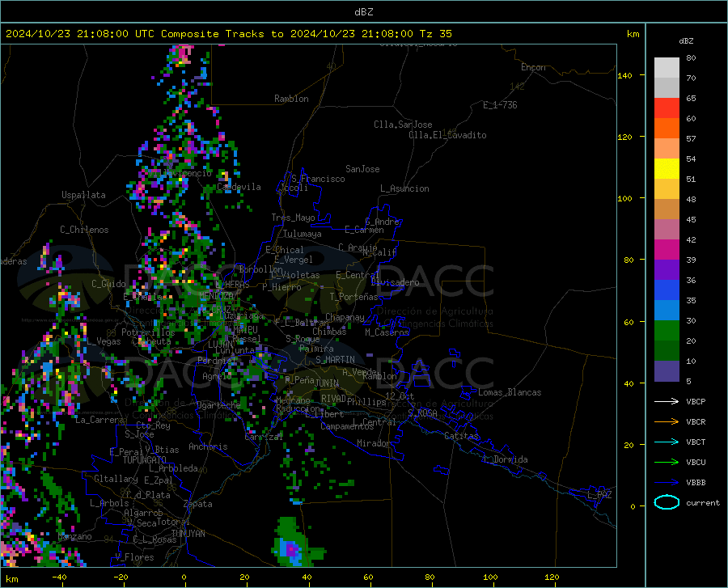The height and width of the screenshot is (588, 728).
Task: Click the 'JUNIN' map label
Action: click(x=327, y=383)
